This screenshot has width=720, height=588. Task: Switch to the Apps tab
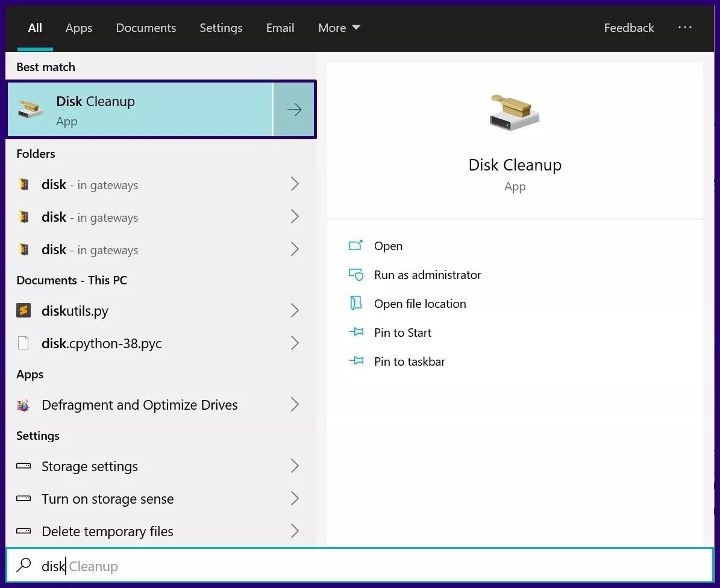click(79, 28)
